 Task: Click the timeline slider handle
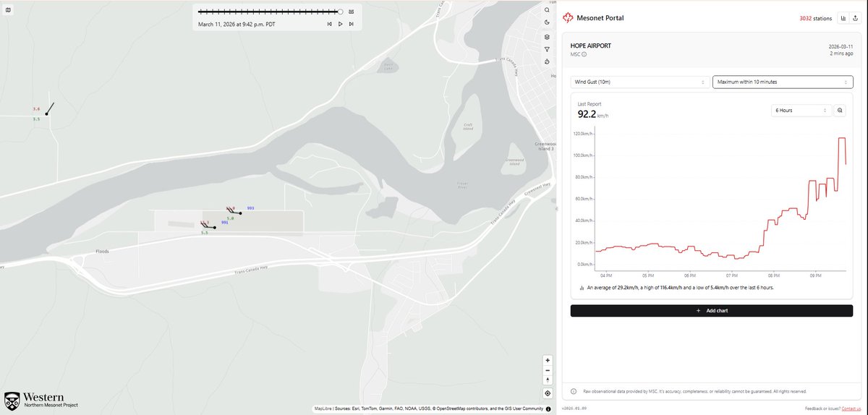[340, 12]
